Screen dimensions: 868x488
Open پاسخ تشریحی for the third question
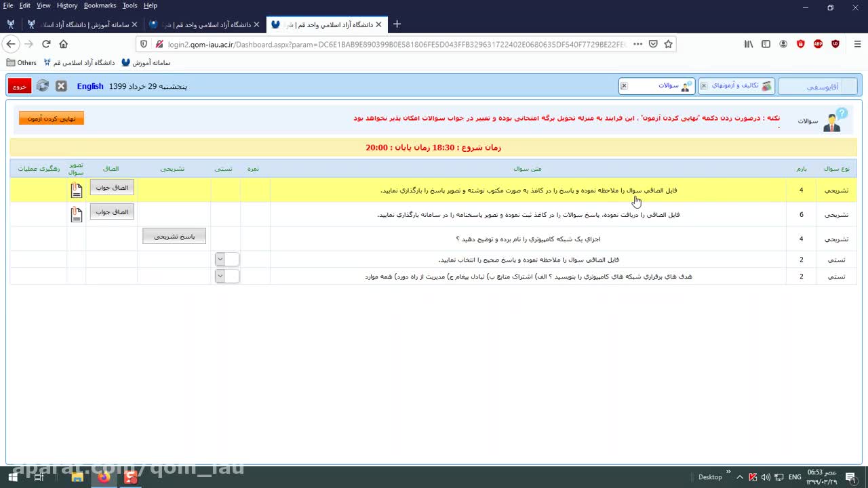tap(174, 237)
